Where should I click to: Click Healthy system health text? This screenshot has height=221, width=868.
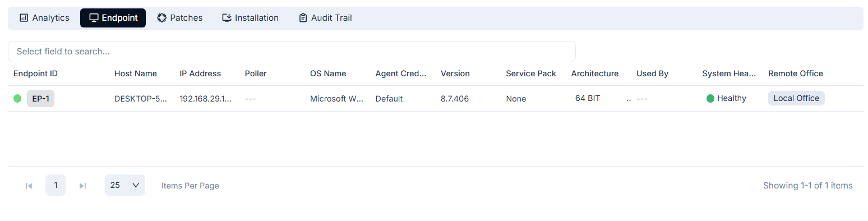pyautogui.click(x=732, y=98)
